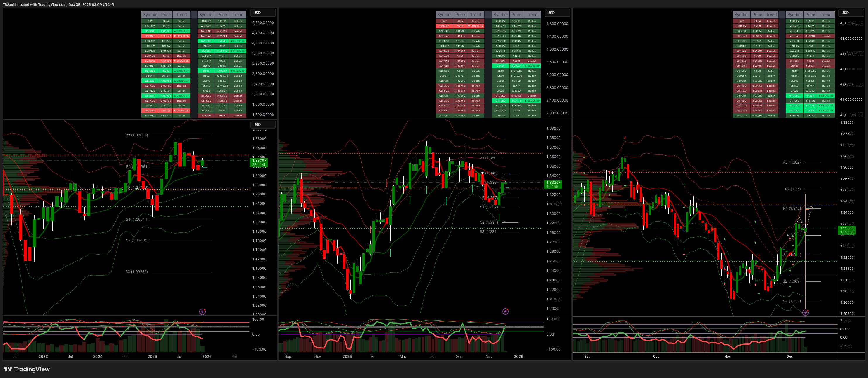This screenshot has height=378, width=868.
Task: Open the USD currency selector above the left table's price scale
Action: [x=263, y=13]
